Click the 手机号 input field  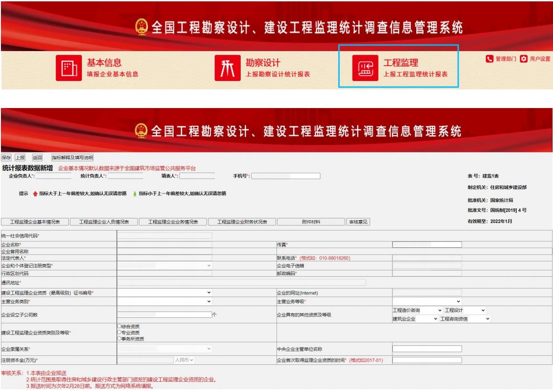point(286,176)
